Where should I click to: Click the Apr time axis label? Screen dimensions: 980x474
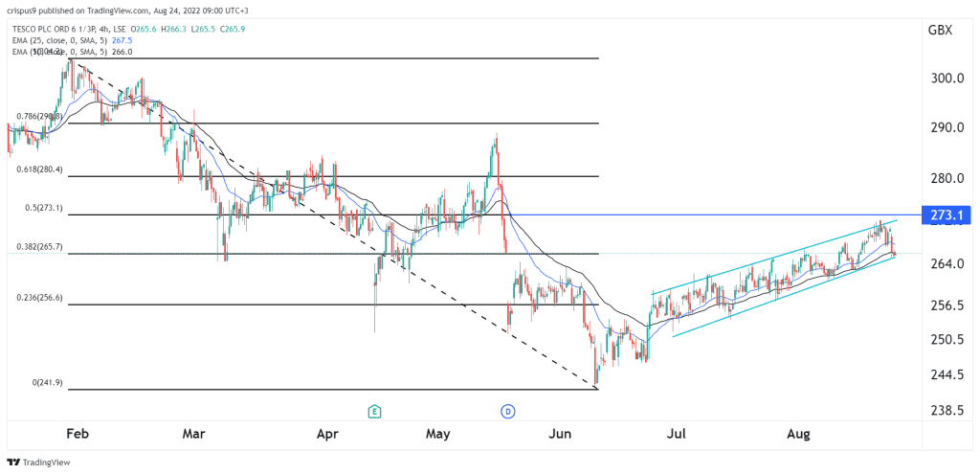327,435
